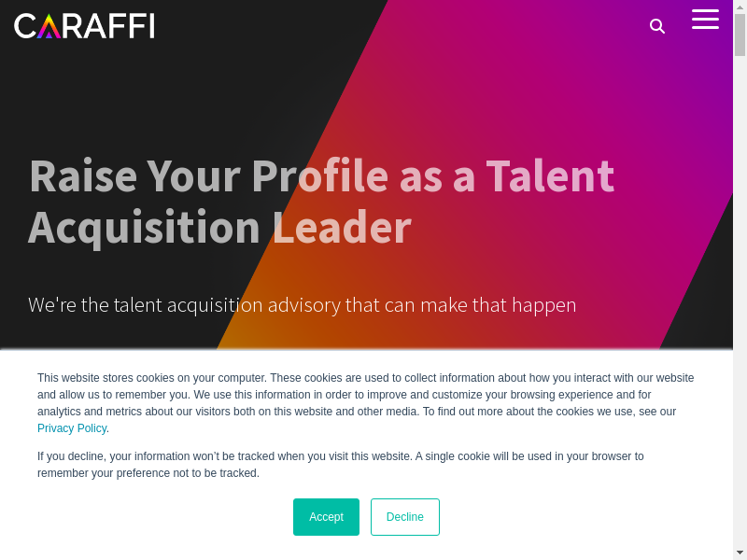747x560 pixels.
Task: Click the word 'Raise' in the headline
Action: pyautogui.click(x=82, y=176)
